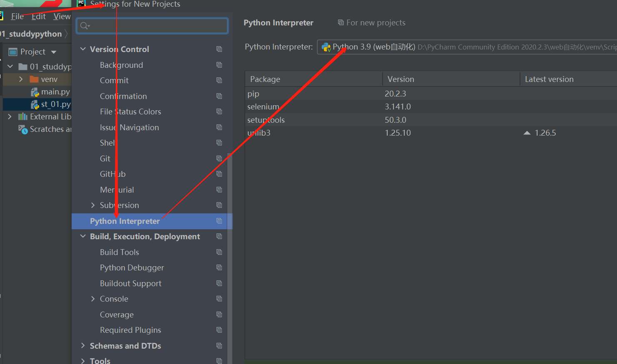The image size is (617, 364).
Task: Click the per-project icon beside Git
Action: point(219,158)
